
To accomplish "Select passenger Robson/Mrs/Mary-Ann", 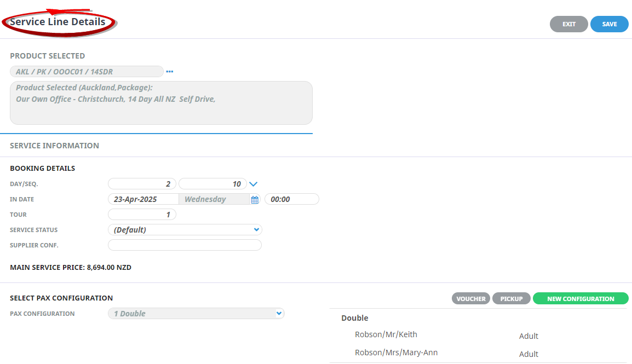I will point(396,353).
